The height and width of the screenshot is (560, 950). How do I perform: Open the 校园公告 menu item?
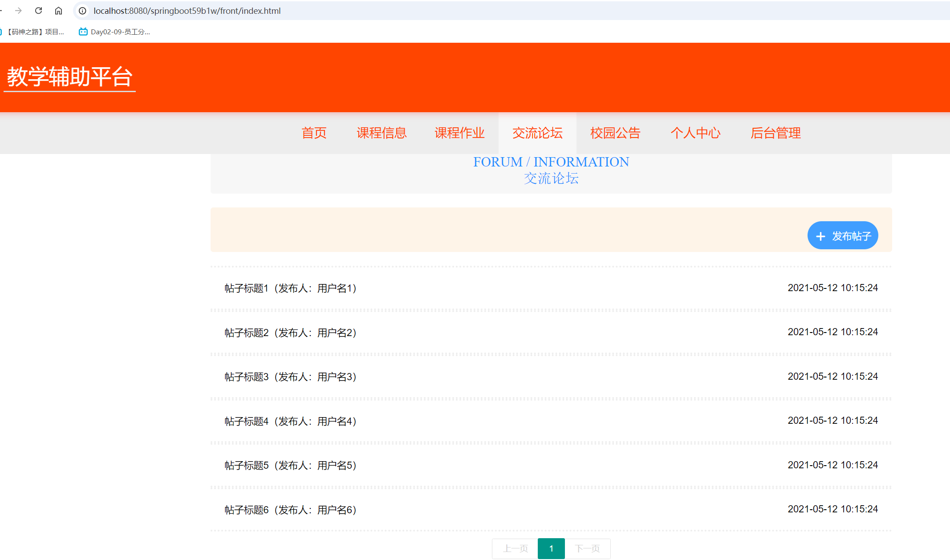(x=615, y=133)
